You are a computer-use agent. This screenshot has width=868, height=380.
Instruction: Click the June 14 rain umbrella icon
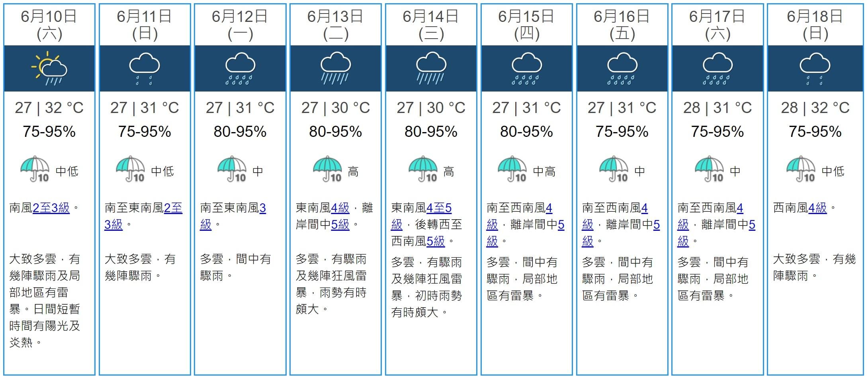tap(423, 169)
